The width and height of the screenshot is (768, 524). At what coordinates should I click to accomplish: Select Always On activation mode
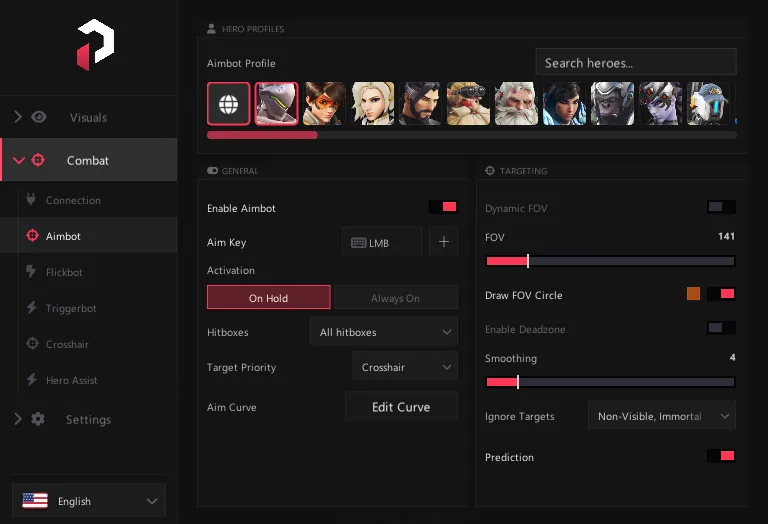(x=395, y=297)
